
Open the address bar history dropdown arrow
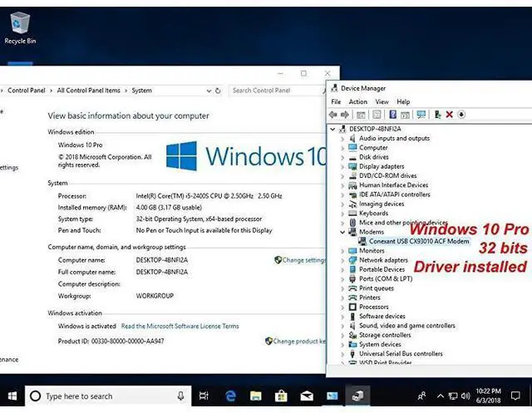coord(209,91)
